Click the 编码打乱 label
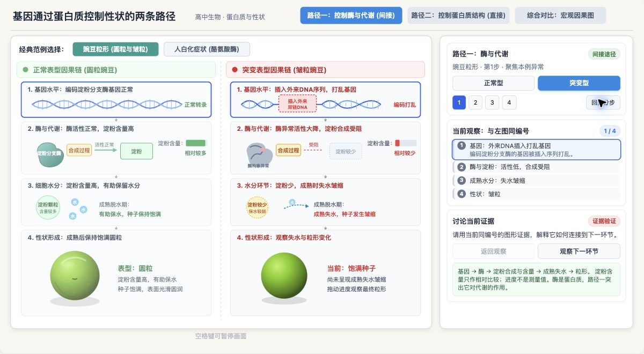Viewport: 644px width, 354px height. [x=405, y=105]
